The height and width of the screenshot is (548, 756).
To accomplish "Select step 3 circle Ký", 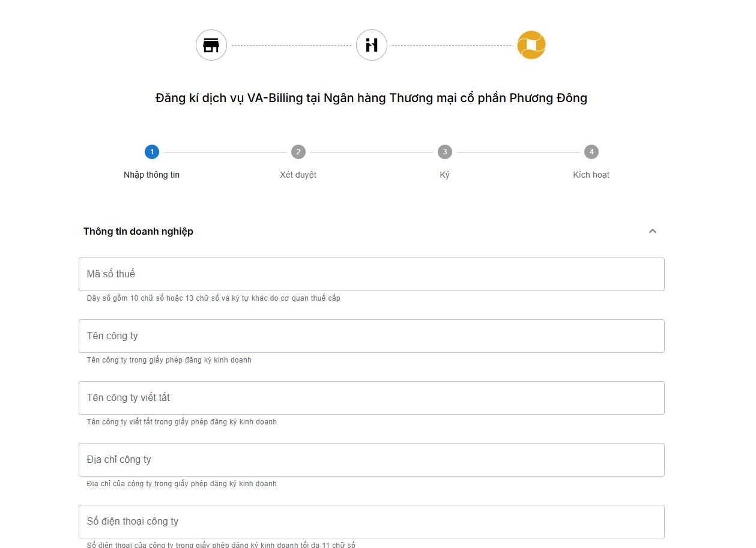I will tap(445, 152).
